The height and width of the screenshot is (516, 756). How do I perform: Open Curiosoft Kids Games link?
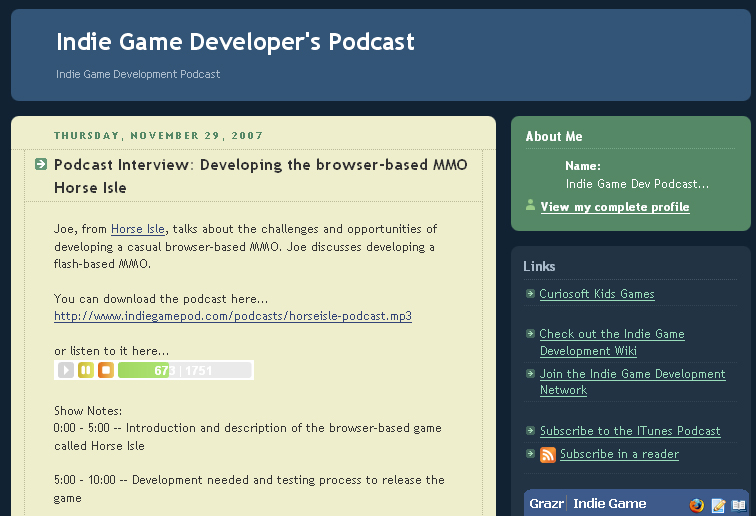click(x=597, y=294)
